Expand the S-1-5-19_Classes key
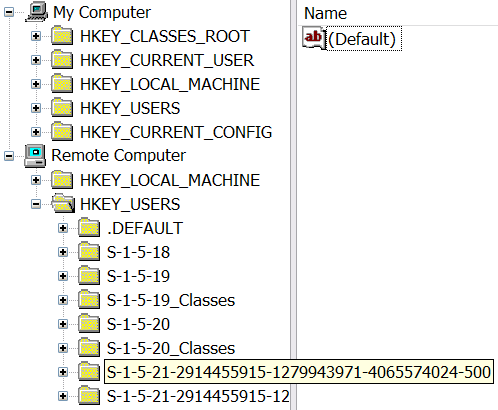The image size is (498, 410). tap(63, 300)
